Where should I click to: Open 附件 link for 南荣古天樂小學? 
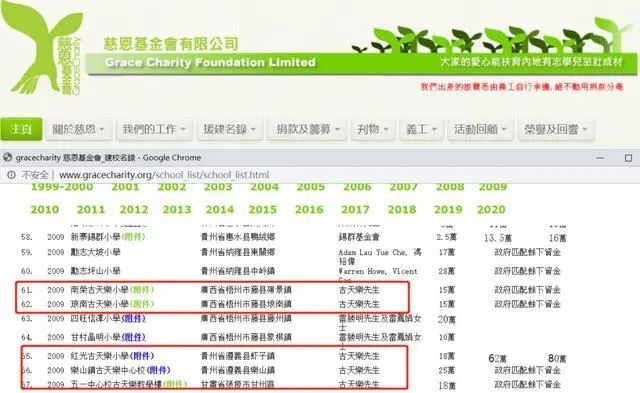[x=141, y=290]
